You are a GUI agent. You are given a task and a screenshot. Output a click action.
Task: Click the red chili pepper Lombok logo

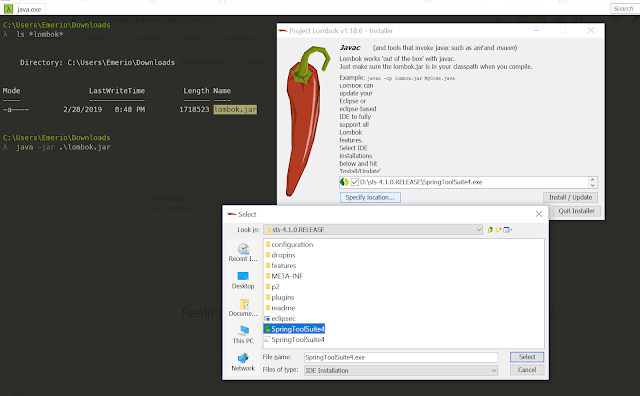point(307,121)
